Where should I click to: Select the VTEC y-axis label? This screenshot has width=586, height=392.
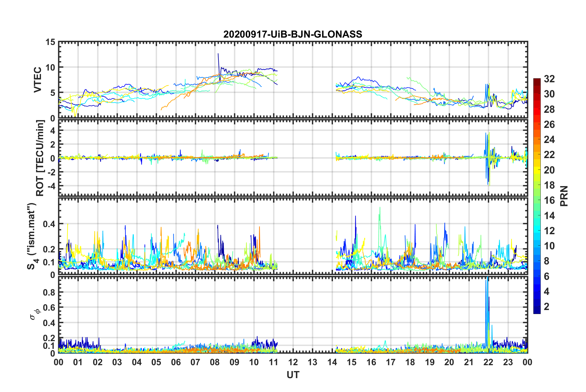tap(38, 80)
